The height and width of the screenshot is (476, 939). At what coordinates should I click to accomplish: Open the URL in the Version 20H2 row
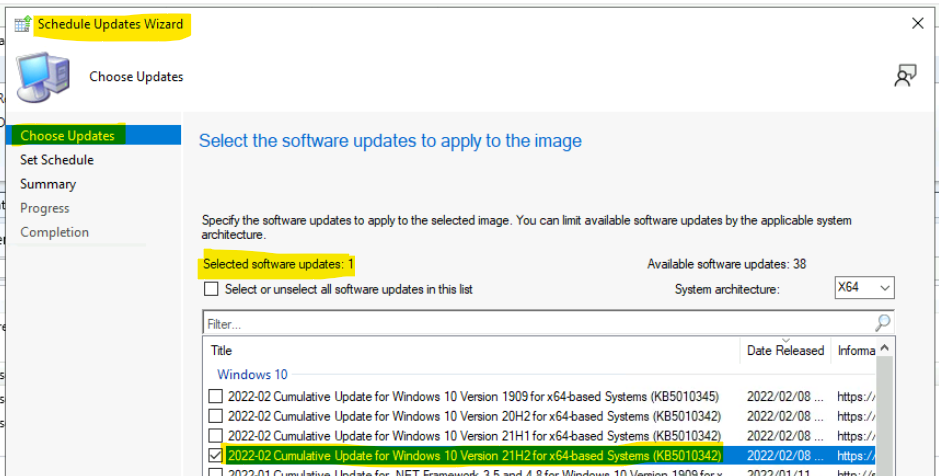point(856,416)
